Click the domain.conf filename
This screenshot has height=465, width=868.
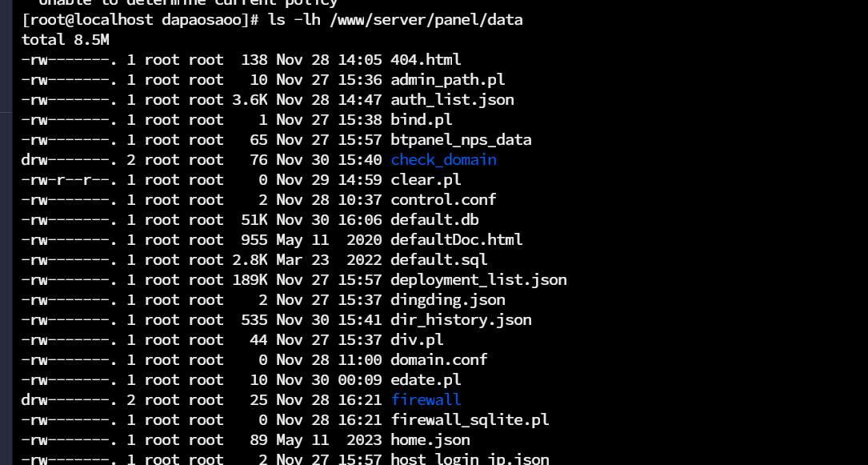point(439,360)
